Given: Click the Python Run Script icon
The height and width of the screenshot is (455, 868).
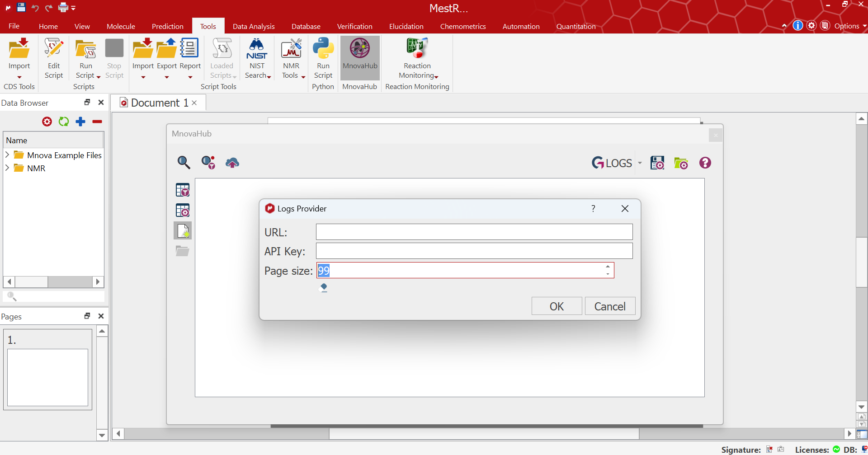Looking at the screenshot, I should 323,48.
